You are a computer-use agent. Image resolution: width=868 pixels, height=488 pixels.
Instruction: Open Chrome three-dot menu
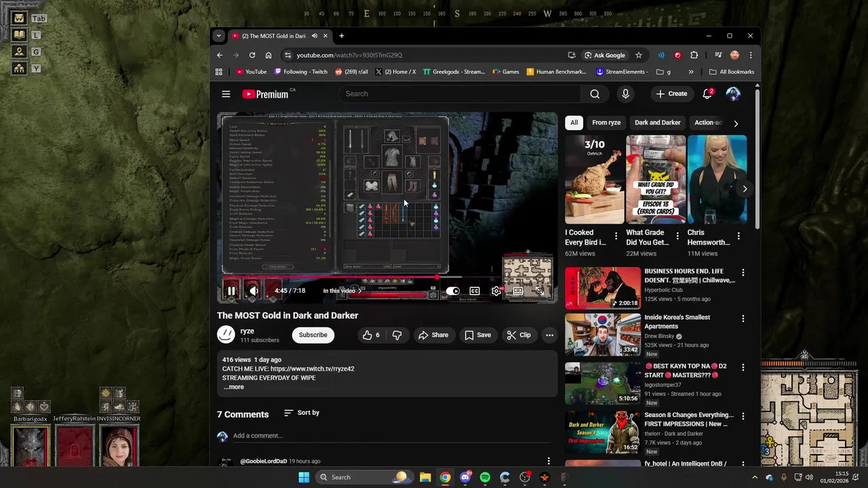pyautogui.click(x=751, y=56)
